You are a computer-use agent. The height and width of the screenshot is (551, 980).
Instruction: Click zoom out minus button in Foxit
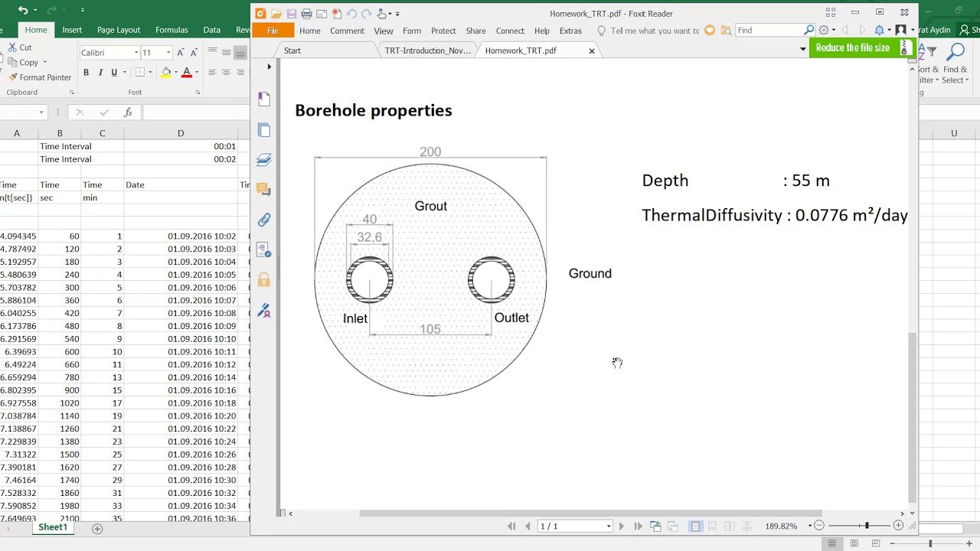point(819,526)
